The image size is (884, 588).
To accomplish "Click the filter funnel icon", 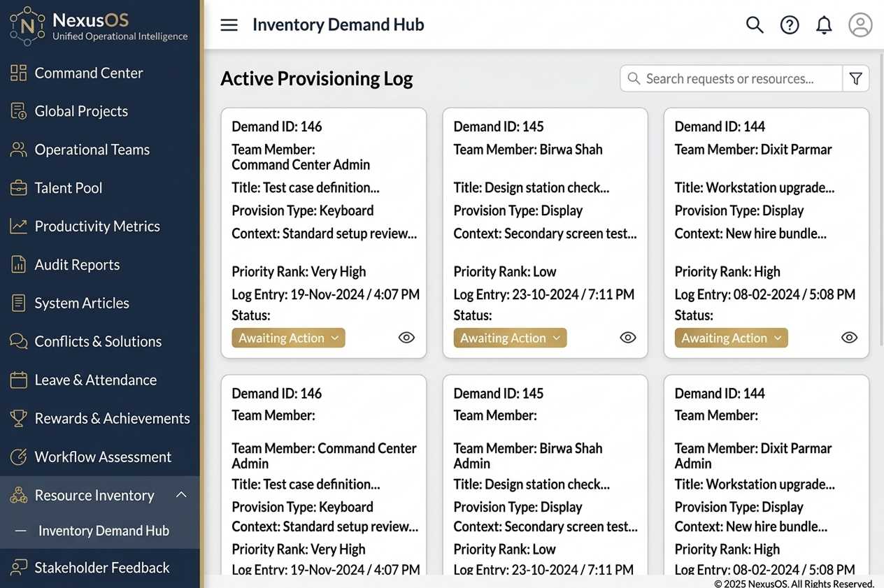I will [x=856, y=79].
